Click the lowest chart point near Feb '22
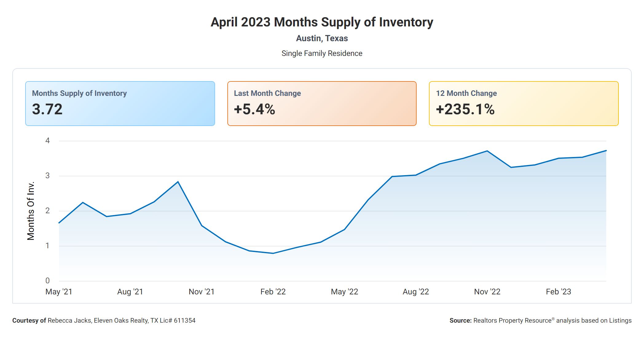This screenshot has height=338, width=644. (273, 253)
